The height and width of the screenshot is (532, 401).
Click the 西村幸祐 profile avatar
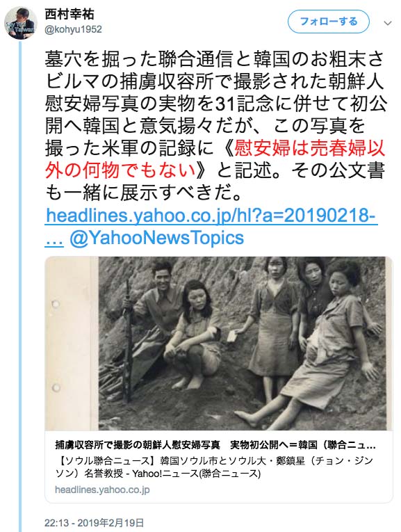20,23
